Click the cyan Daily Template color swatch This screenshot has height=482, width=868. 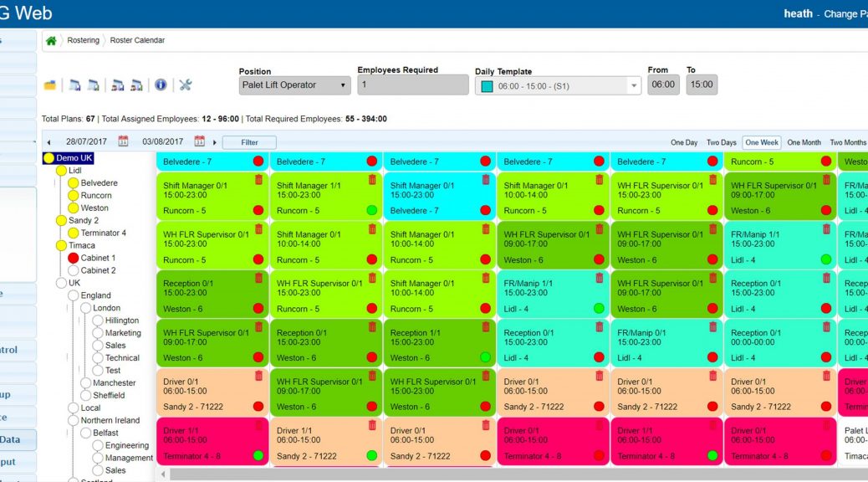point(487,85)
